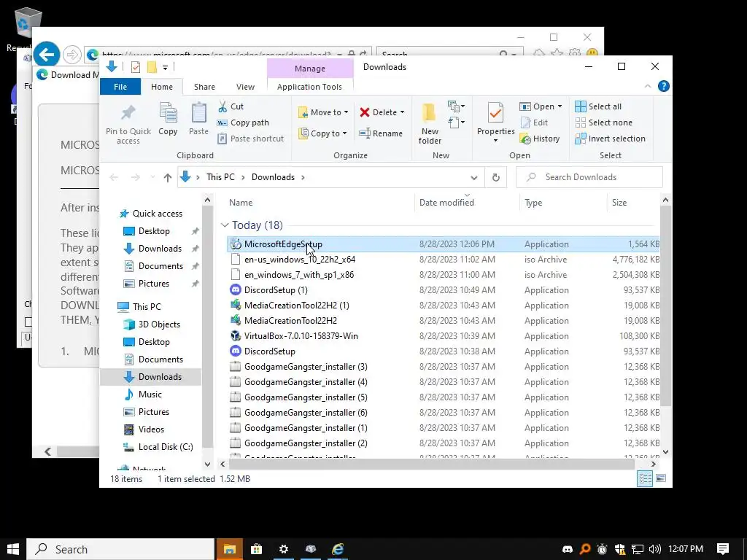This screenshot has width=747, height=560.
Task: Open Properties of the selected item
Action: 495,122
